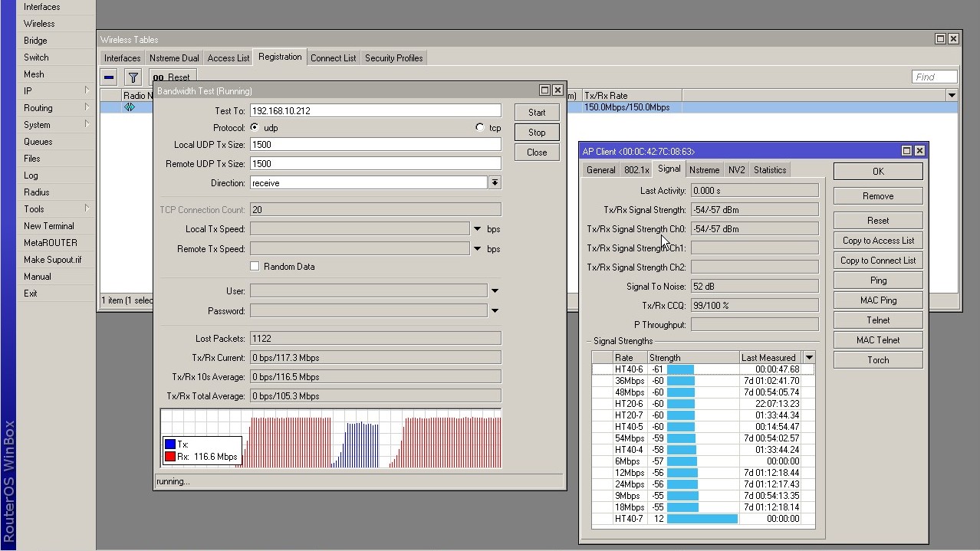
Task: Sort by the Rate column header
Action: point(630,358)
